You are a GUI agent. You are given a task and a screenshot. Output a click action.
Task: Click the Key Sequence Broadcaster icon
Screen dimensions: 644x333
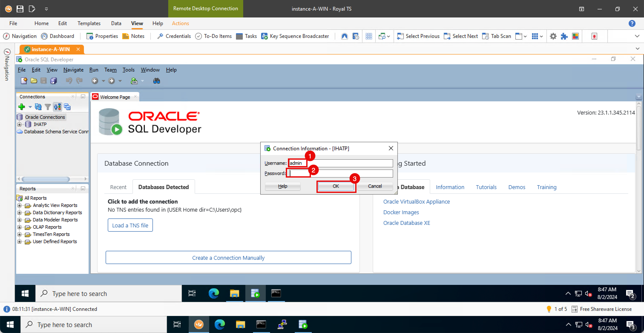264,36
